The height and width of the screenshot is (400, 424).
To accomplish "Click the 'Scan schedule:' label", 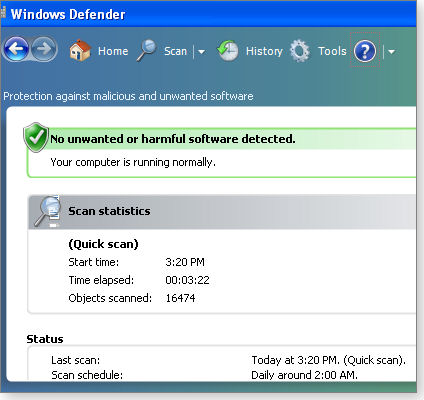I will click(87, 375).
